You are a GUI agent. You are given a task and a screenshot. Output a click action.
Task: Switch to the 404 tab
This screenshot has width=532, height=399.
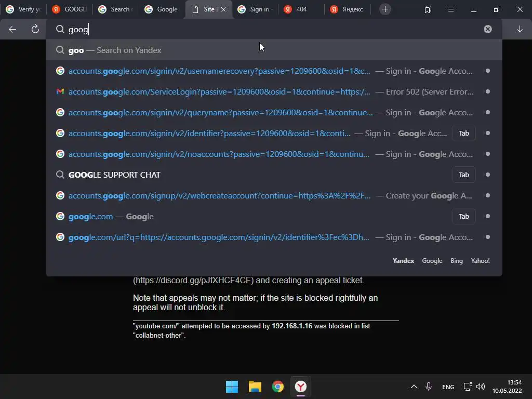tap(301, 9)
